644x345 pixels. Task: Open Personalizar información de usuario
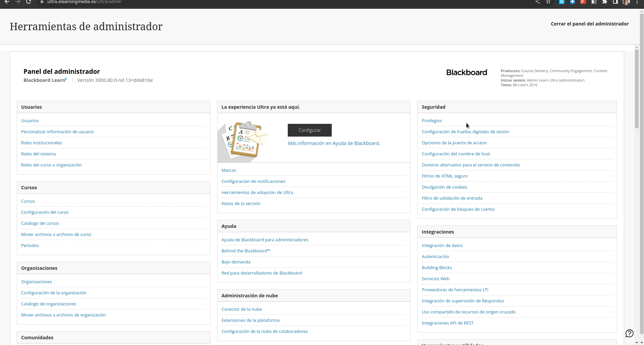[57, 132]
